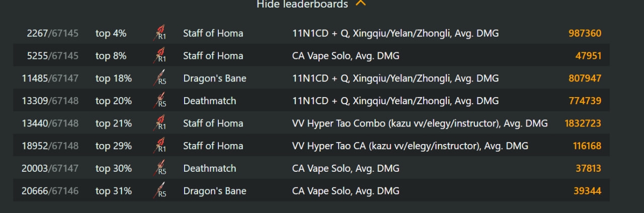Screen dimensions: 644x213
Task: Click the Dragon's Bane R5 icon in top 18% row
Action: pyautogui.click(x=159, y=78)
